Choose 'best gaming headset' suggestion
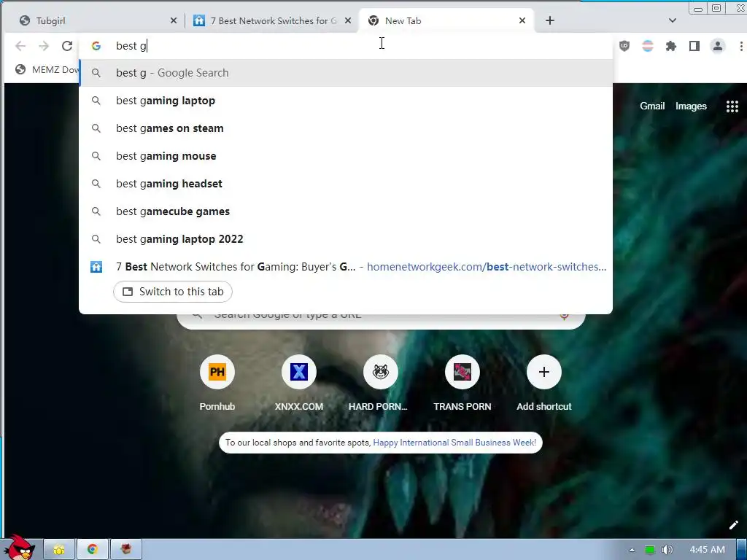The width and height of the screenshot is (747, 560). pos(346,183)
